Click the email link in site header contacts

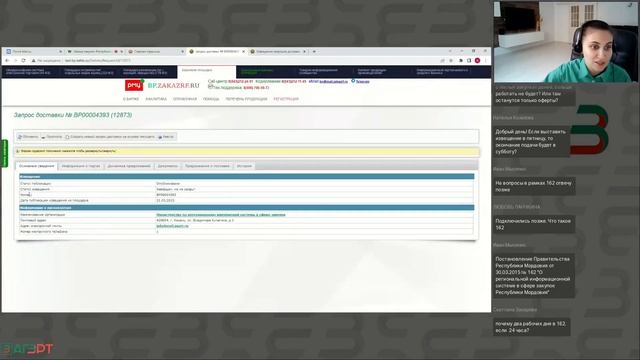click(x=334, y=82)
